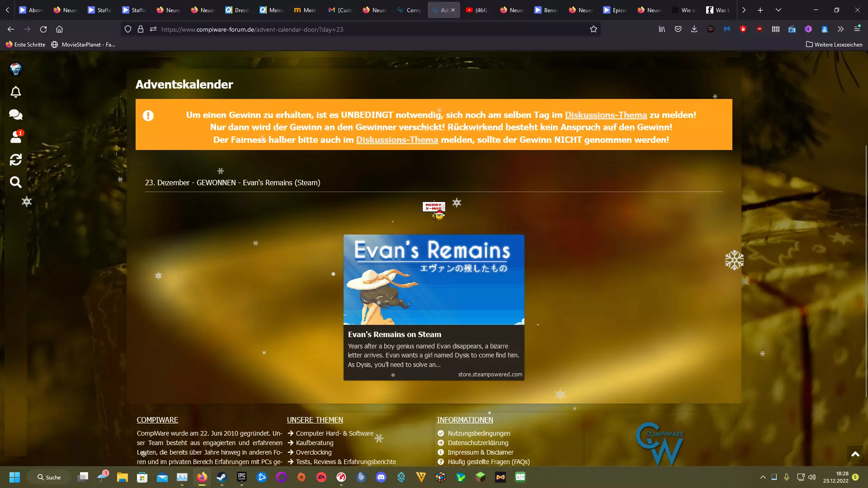The image size is (868, 488).
Task: Open Nutzungsbedingungen link
Action: tap(479, 433)
